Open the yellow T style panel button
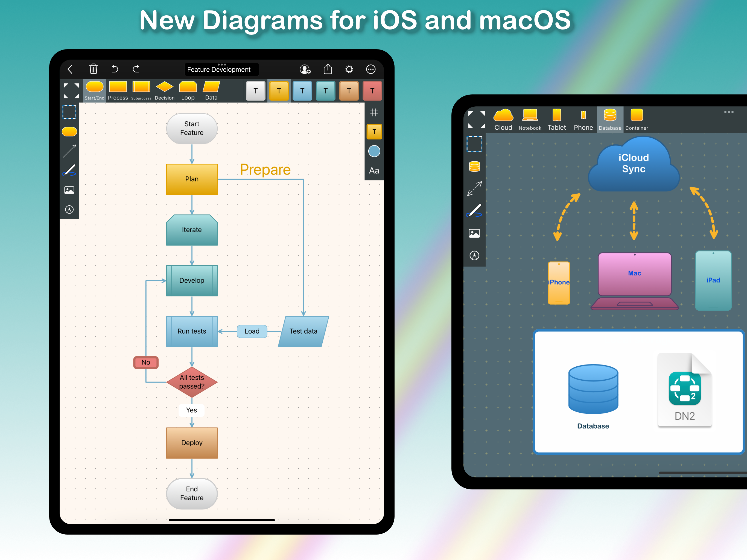Screen dimensions: 747x560 tap(374, 132)
